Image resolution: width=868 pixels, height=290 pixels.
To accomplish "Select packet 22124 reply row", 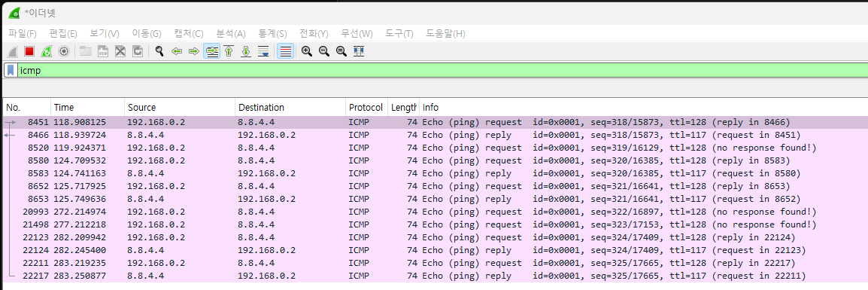I will click(x=435, y=250).
